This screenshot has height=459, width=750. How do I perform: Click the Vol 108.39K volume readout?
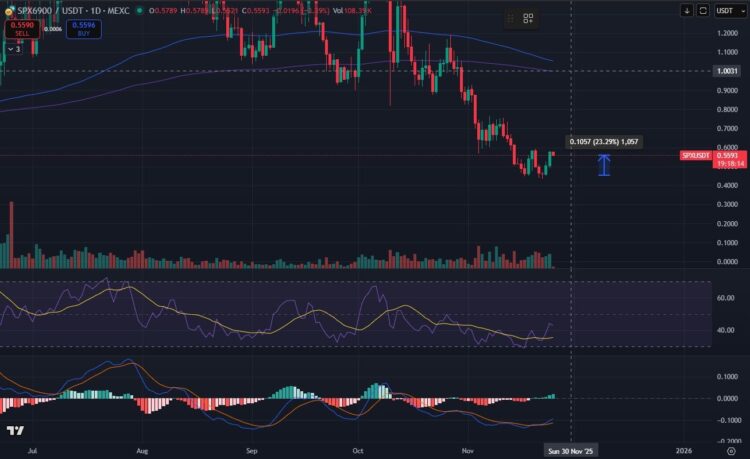tap(351, 10)
